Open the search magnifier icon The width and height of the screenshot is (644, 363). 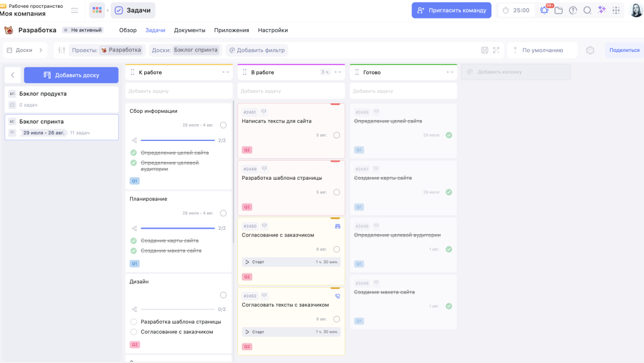point(587,10)
